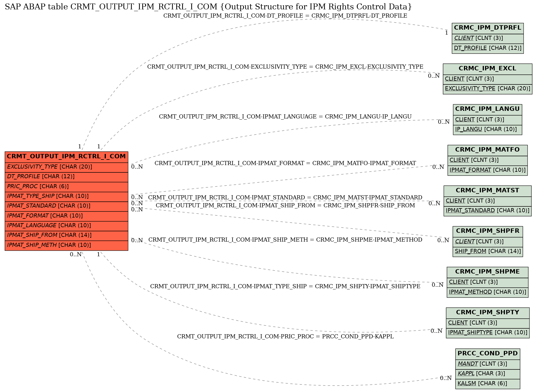Click the IPMAT_LANGUAGE = CRMC_IPM_LANGU-IP_LANGU label
Screen dimensions: 537x392
click(x=285, y=117)
